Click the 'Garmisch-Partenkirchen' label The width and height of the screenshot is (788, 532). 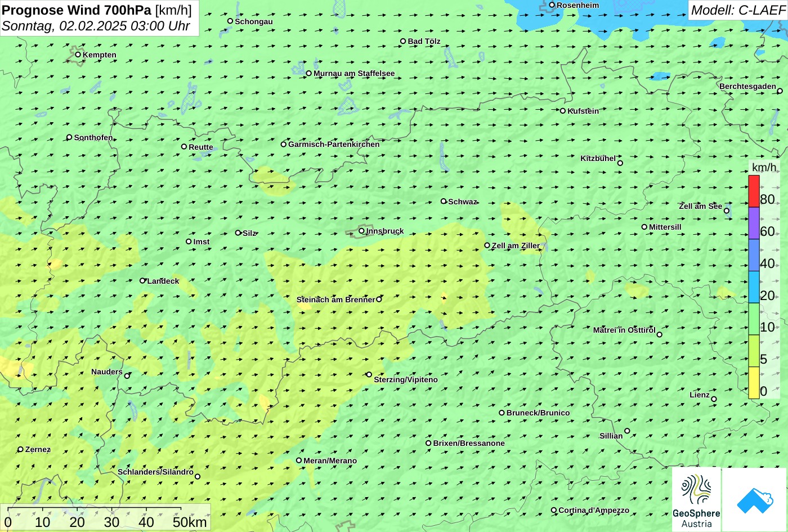(x=334, y=144)
